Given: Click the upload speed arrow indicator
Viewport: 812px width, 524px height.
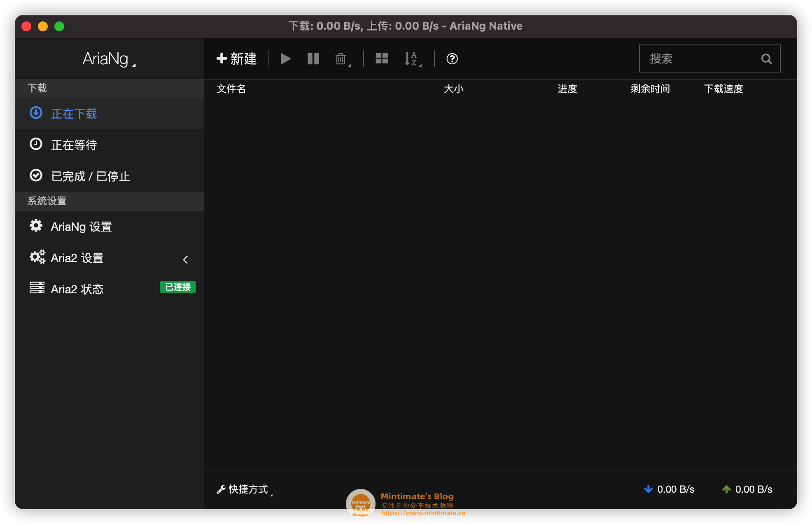Looking at the screenshot, I should (x=726, y=489).
